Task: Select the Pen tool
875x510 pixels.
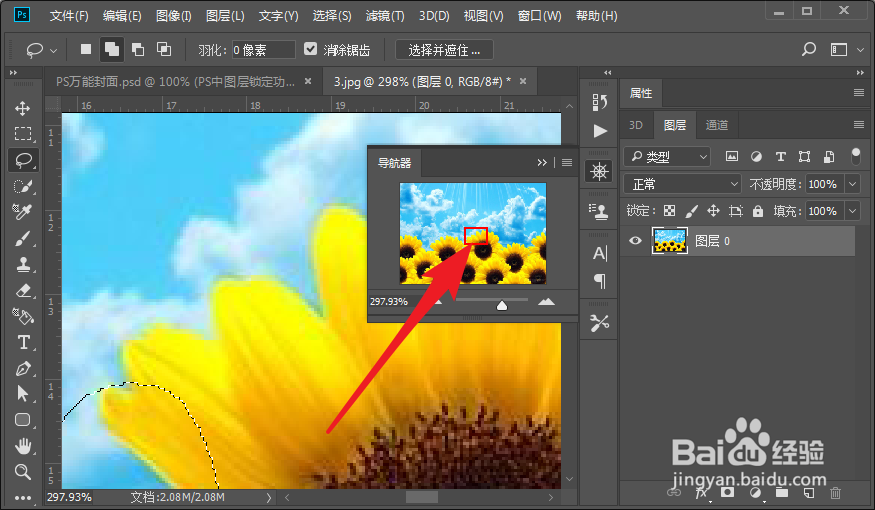Action: (23, 368)
